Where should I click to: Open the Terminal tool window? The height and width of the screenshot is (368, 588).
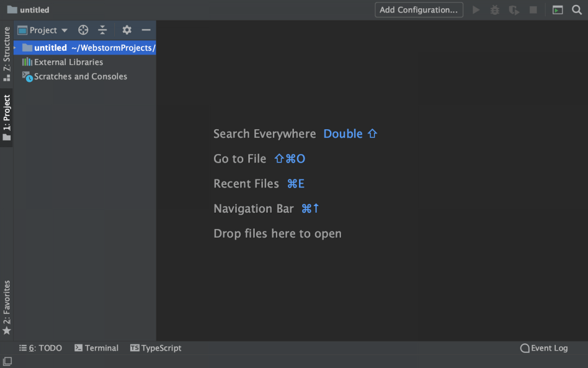coord(96,348)
